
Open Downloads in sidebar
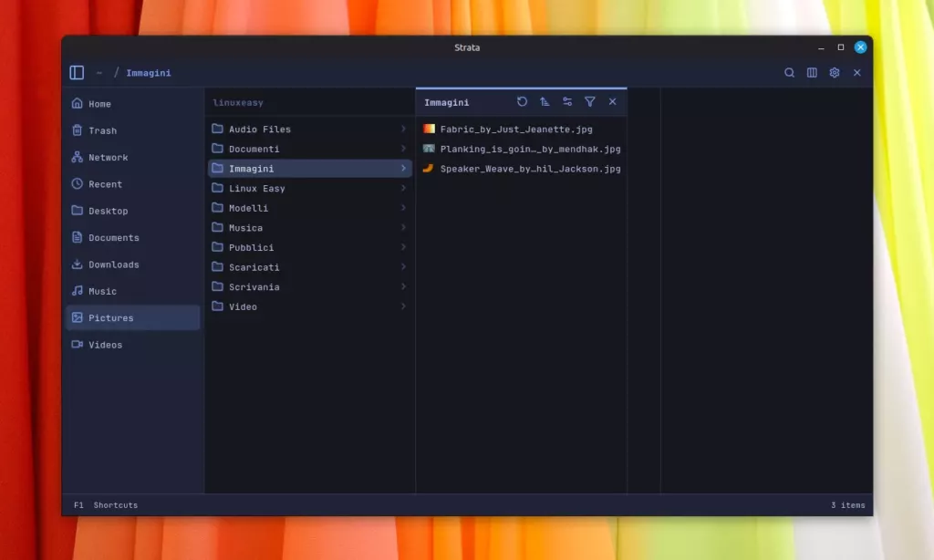(133, 264)
